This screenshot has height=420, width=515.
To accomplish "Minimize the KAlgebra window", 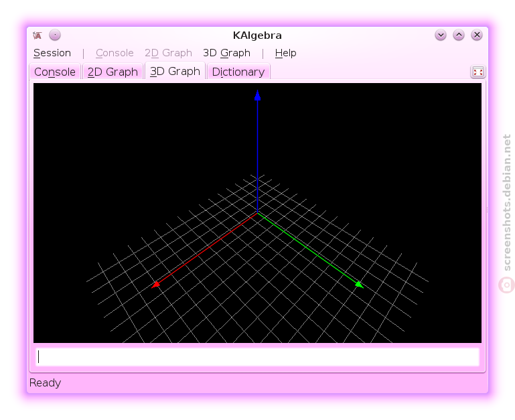I will [441, 35].
